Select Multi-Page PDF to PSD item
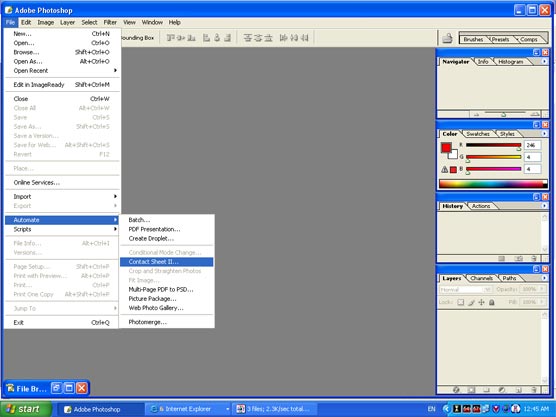Image resolution: width=556 pixels, height=417 pixels. coord(167,289)
